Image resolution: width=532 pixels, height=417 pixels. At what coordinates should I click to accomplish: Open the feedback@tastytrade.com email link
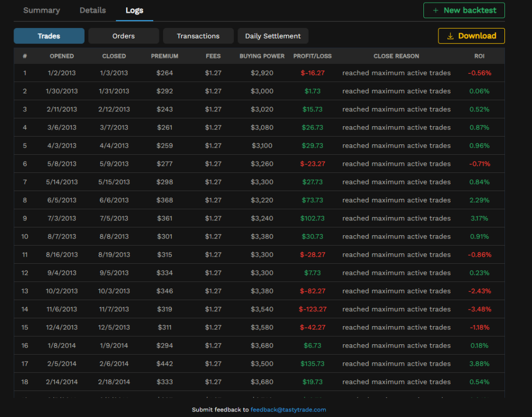coord(288,410)
